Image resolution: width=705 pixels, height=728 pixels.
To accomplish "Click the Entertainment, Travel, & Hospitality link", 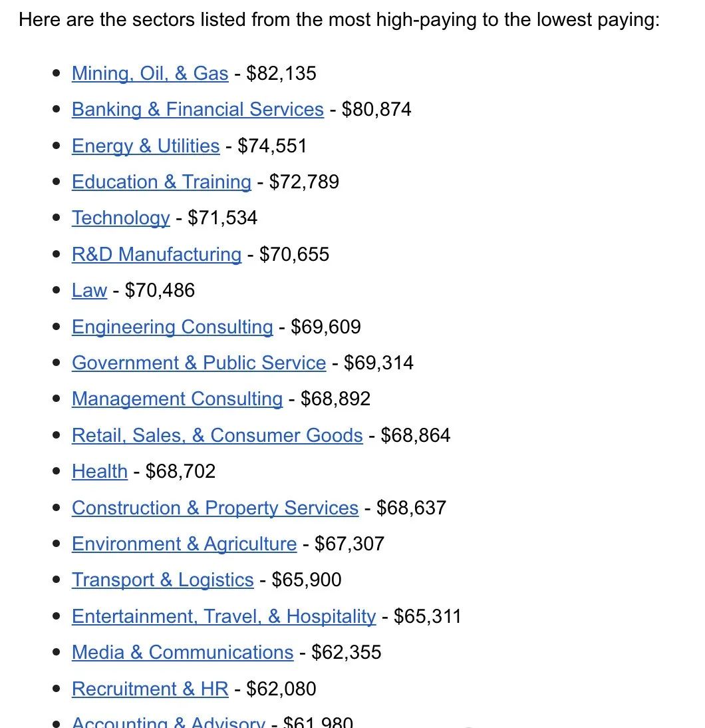I will (x=223, y=616).
